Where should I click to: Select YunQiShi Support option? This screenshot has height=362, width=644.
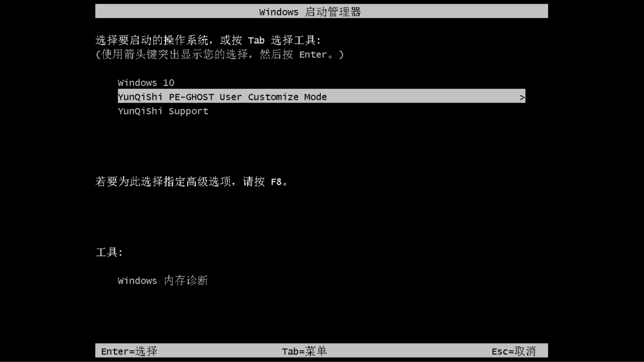(x=163, y=111)
